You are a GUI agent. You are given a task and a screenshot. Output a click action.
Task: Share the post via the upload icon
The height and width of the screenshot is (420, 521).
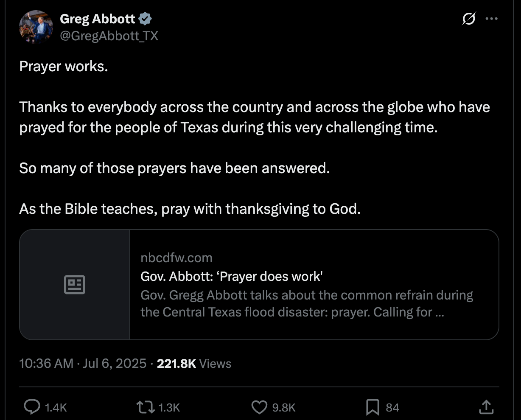coord(486,406)
